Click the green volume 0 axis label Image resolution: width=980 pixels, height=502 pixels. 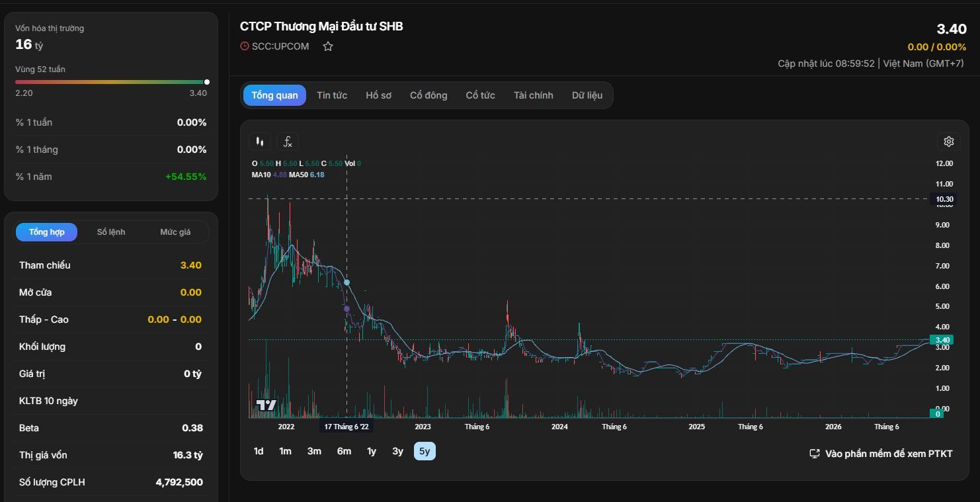pyautogui.click(x=936, y=414)
